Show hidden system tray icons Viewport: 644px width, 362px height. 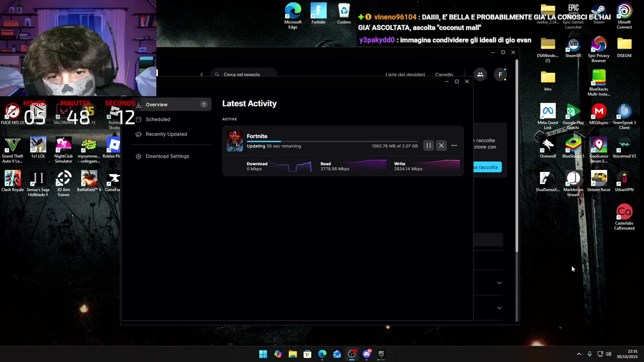(579, 354)
